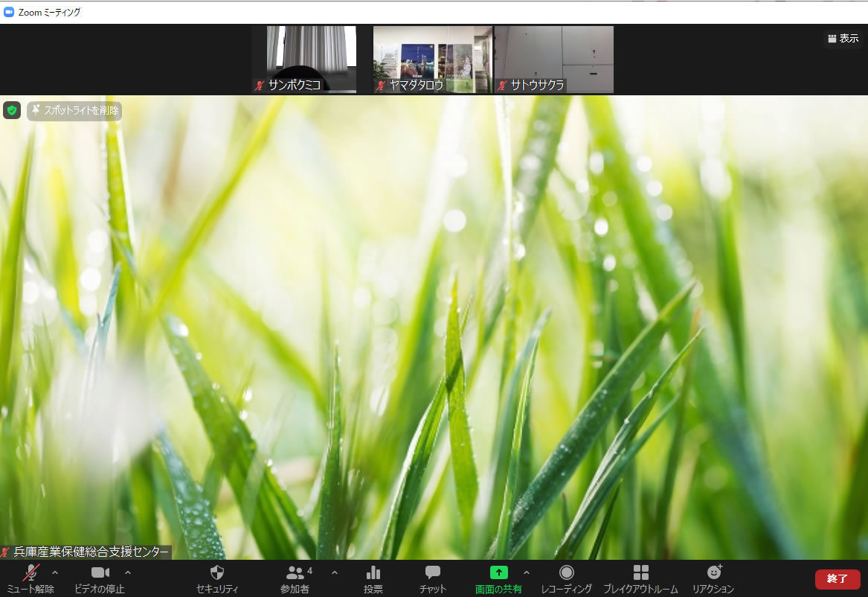Open the セキュリティ shield menu
Viewport: 868px width, 597px height.
pos(217,579)
